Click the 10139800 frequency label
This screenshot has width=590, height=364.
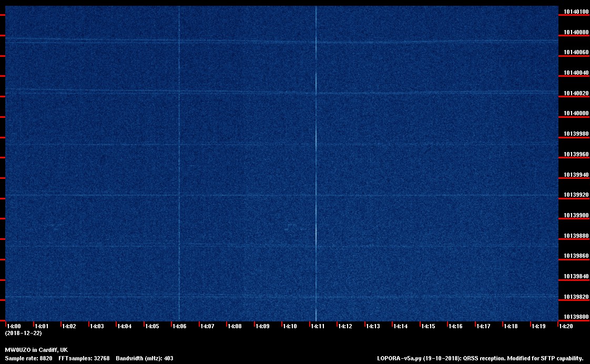click(576, 317)
